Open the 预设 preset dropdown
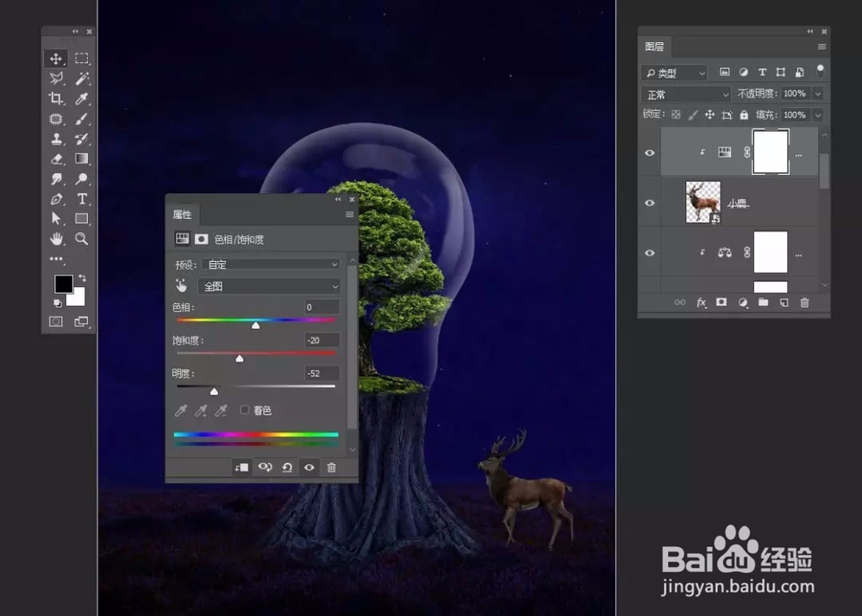 pyautogui.click(x=272, y=264)
